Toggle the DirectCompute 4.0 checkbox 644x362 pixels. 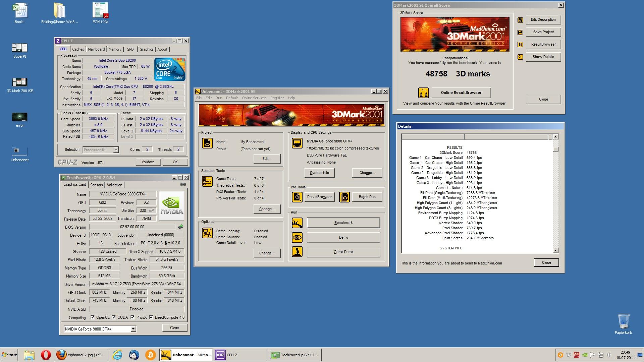[x=151, y=317]
